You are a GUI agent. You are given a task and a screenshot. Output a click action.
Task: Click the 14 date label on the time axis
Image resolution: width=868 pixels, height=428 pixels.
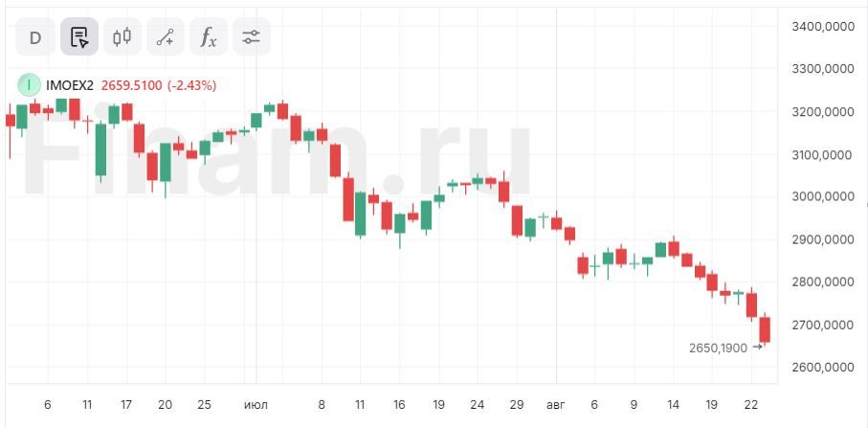click(673, 405)
